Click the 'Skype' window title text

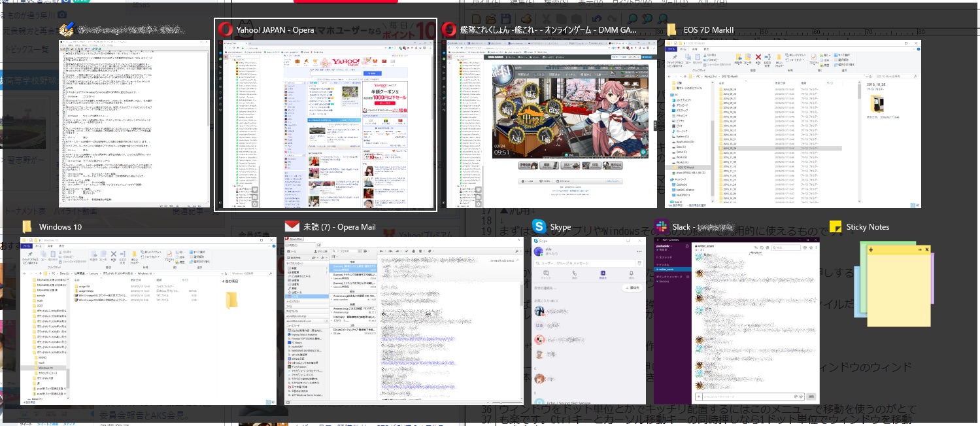[x=561, y=227]
